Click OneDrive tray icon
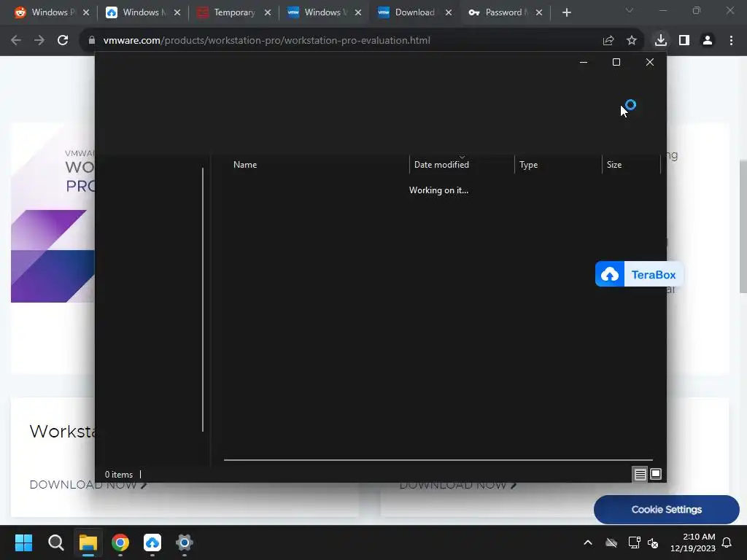Viewport: 747px width, 560px height. point(611,542)
